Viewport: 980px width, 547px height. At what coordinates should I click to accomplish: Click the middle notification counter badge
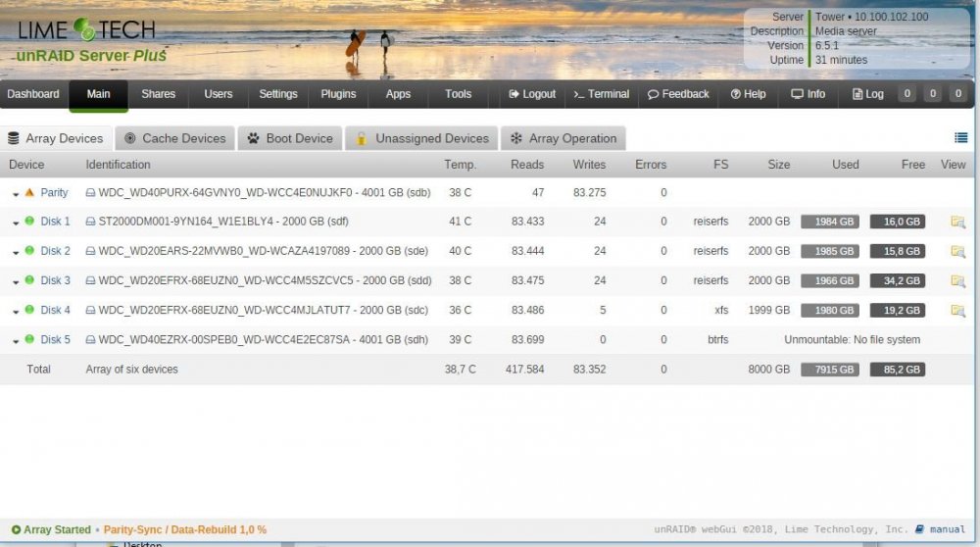933,94
